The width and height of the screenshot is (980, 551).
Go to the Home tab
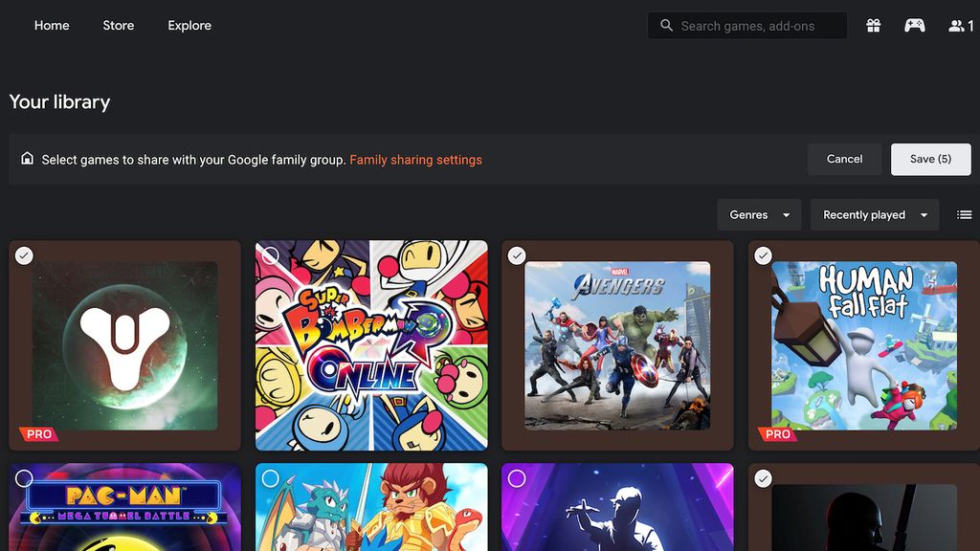tap(52, 26)
